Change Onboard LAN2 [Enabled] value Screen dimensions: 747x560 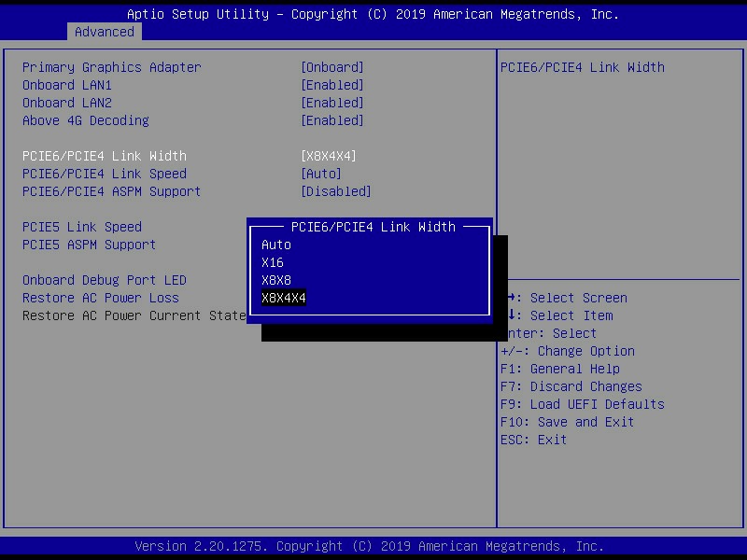pyautogui.click(x=332, y=103)
